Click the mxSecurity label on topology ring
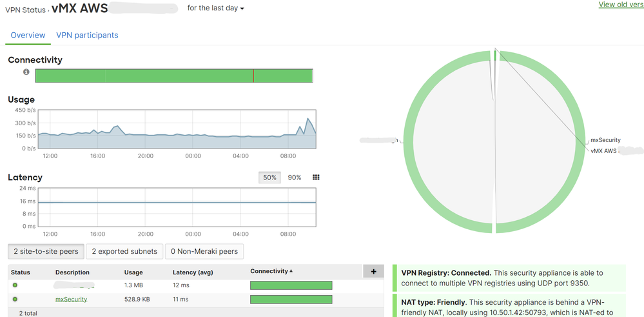Image resolution: width=644 pixels, height=317 pixels. click(x=605, y=140)
